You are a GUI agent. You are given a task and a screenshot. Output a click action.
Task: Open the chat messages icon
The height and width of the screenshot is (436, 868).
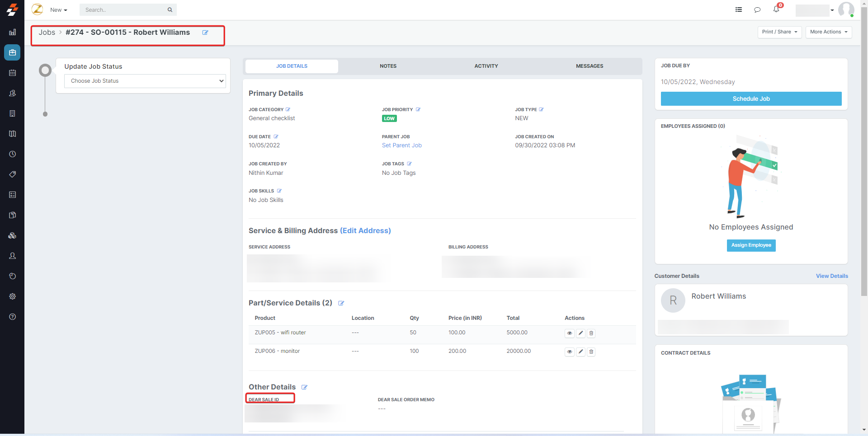(x=757, y=9)
